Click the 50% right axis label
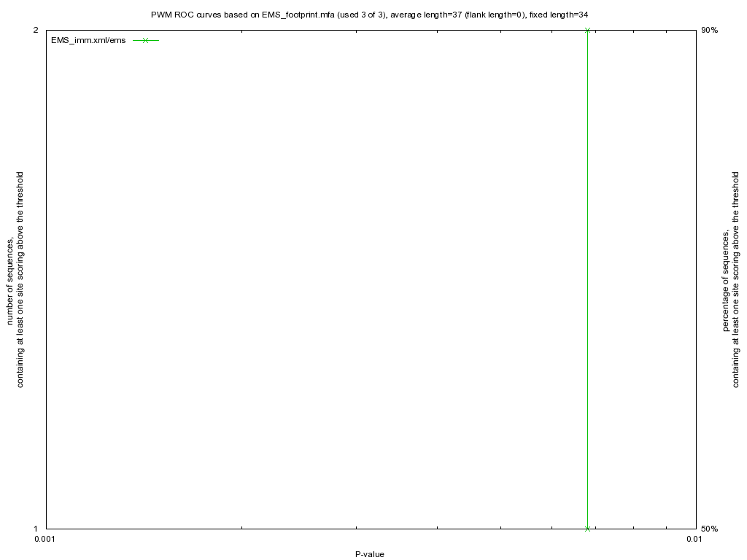The image size is (747, 560). (709, 529)
